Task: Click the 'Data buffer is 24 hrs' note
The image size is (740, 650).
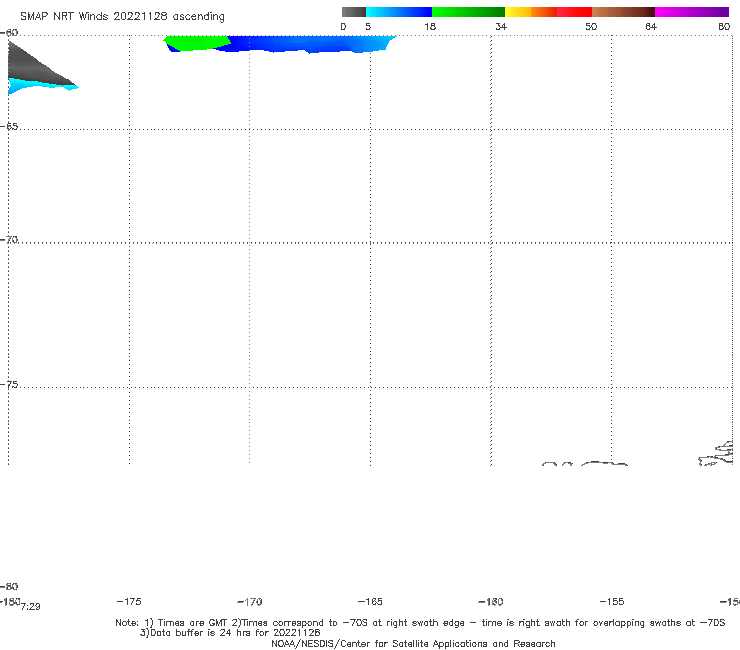Action: 230,633
